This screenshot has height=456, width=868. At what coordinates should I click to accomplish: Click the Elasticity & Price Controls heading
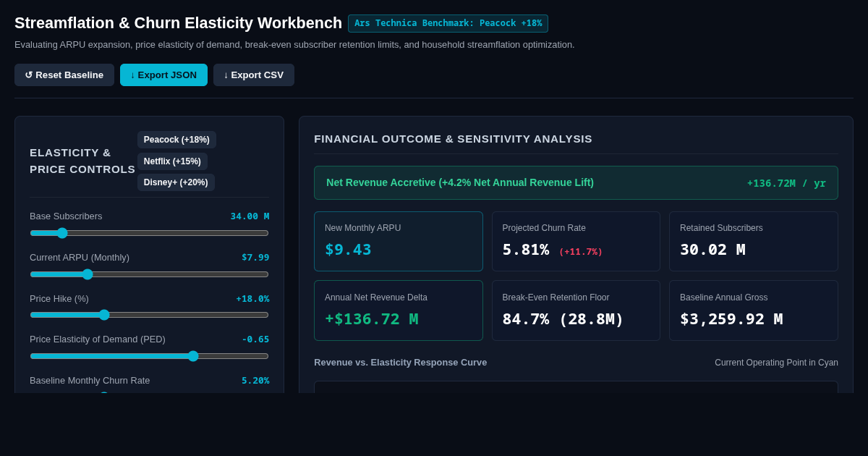coord(82,161)
